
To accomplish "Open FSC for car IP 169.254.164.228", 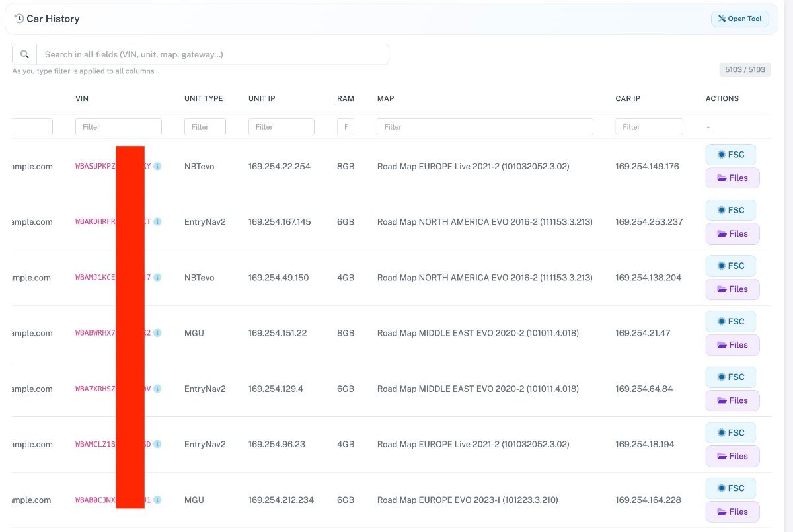I will tap(730, 488).
